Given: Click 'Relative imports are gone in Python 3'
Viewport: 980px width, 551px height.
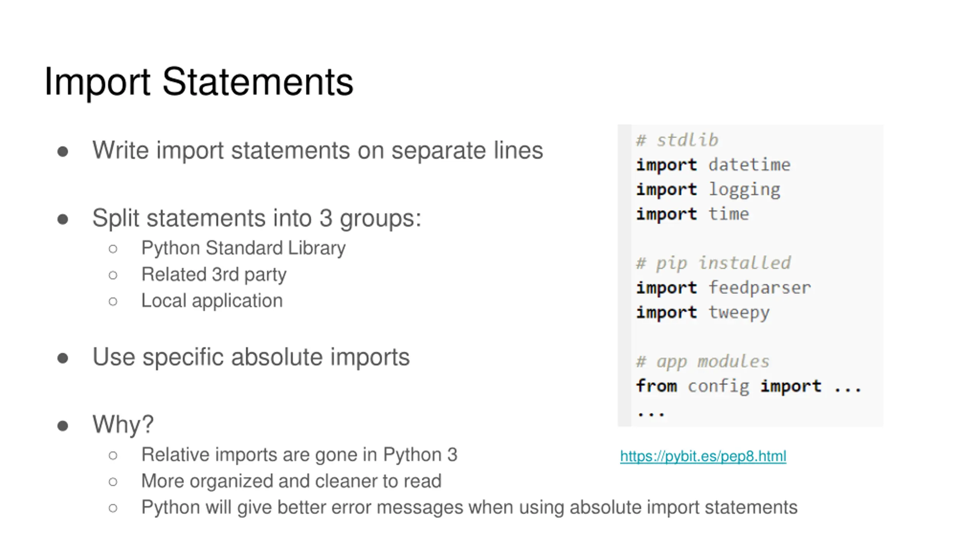Looking at the screenshot, I should pyautogui.click(x=299, y=455).
